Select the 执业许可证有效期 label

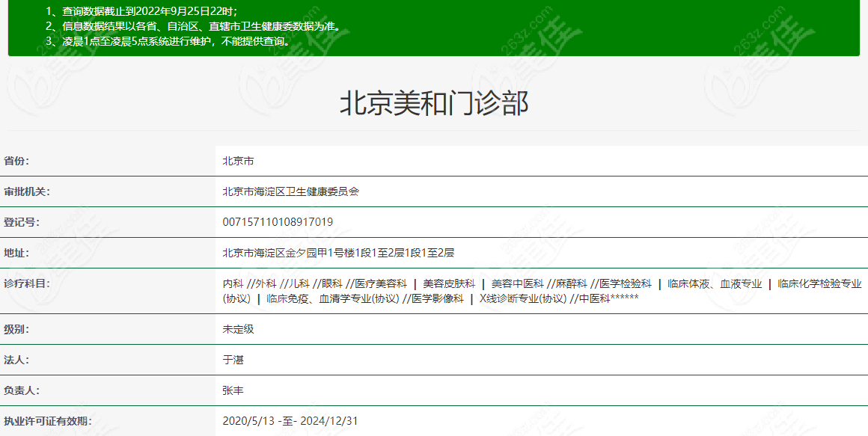tap(48, 421)
